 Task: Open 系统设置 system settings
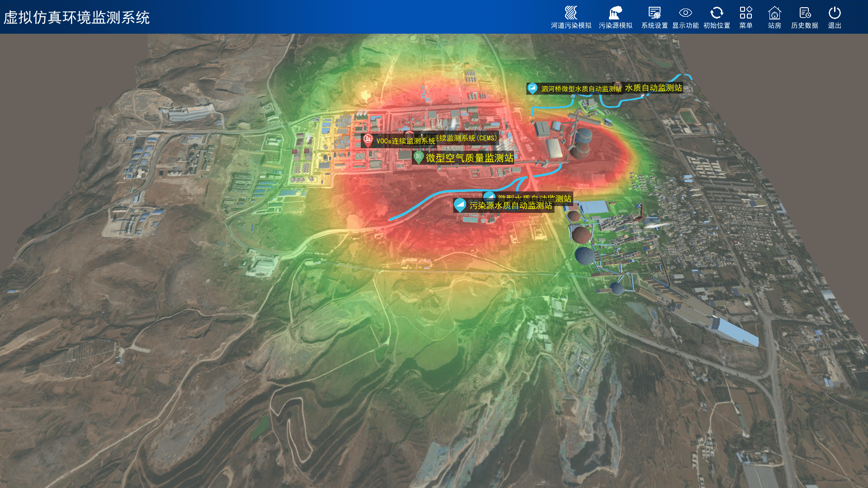coord(654,18)
